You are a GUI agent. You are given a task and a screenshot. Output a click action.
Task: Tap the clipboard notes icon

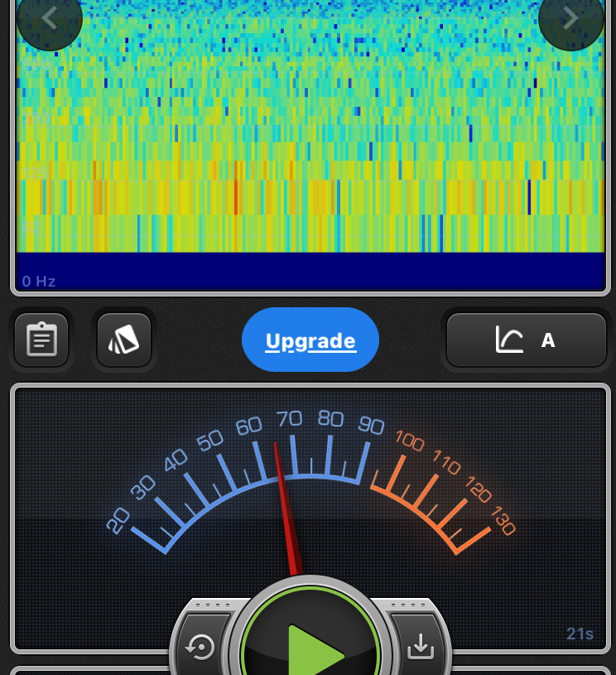[x=41, y=340]
